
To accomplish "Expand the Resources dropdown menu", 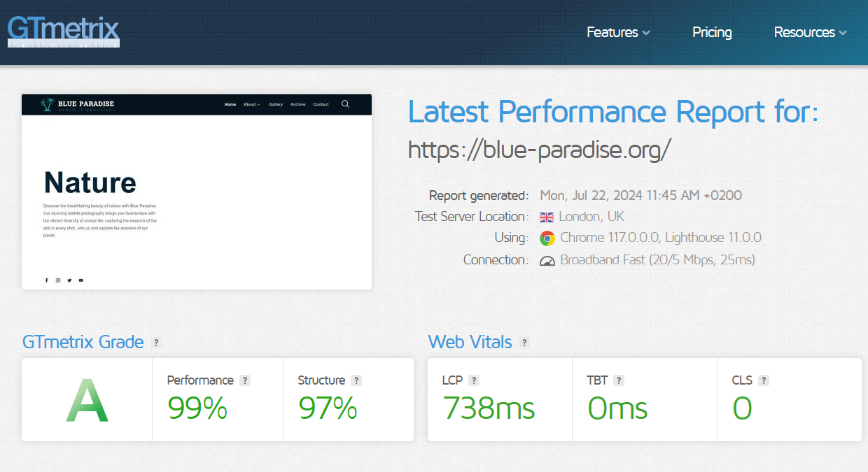I will pos(810,32).
